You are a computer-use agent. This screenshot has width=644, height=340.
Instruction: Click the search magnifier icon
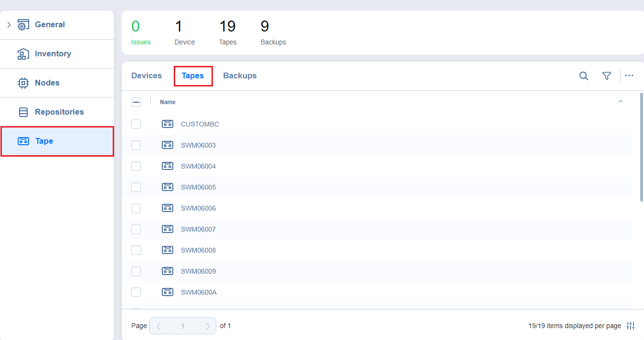[583, 76]
